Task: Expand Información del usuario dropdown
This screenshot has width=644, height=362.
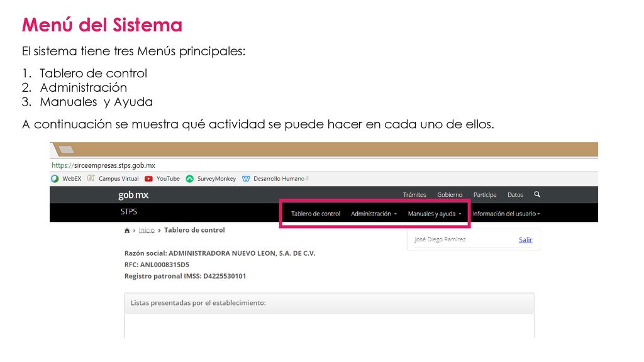Action: [506, 214]
